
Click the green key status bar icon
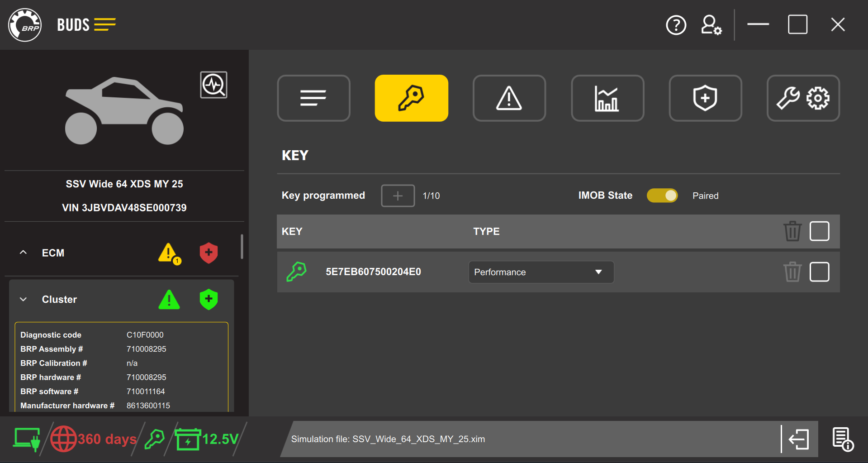coord(154,438)
